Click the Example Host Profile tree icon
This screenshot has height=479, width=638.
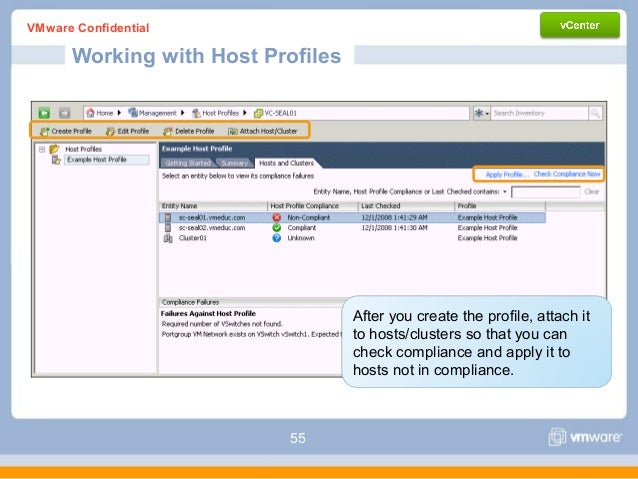point(56,160)
